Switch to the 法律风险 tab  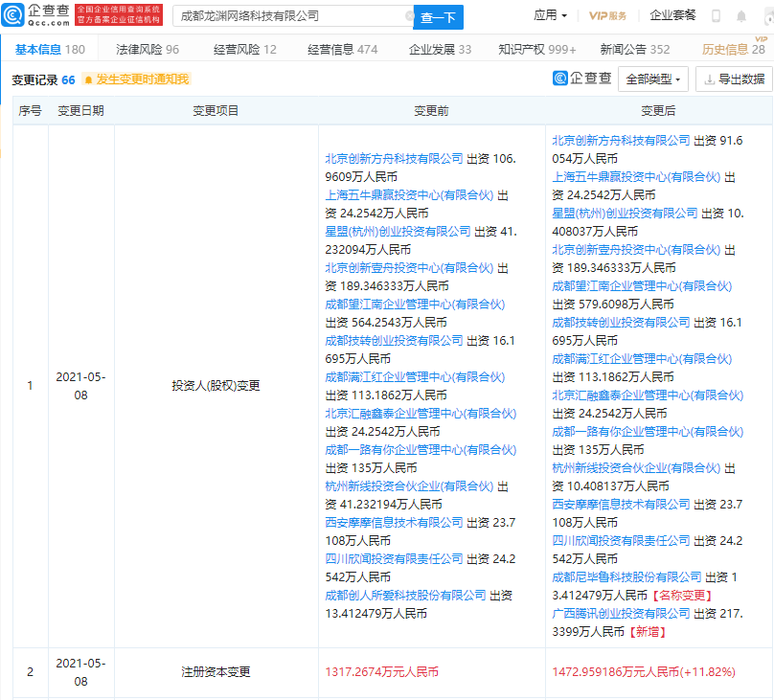pos(147,49)
